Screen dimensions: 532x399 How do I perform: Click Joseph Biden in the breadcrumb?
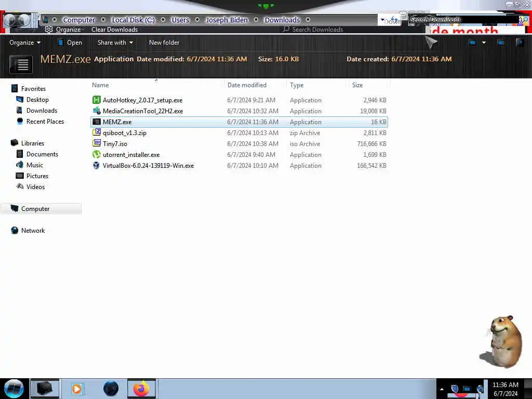227,20
